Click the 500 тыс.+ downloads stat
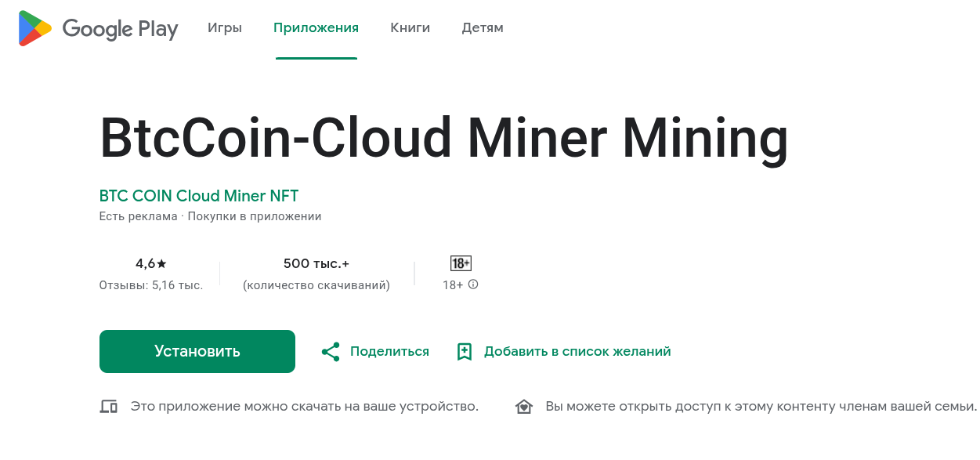Image resolution: width=980 pixels, height=460 pixels. (x=316, y=263)
